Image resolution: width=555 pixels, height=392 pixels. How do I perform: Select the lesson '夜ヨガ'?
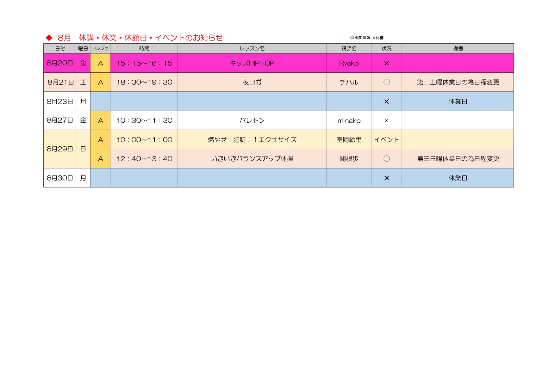pyautogui.click(x=252, y=82)
